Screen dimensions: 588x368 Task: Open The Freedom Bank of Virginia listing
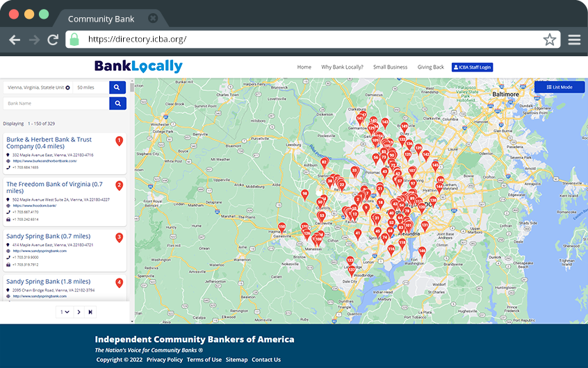[x=54, y=187]
